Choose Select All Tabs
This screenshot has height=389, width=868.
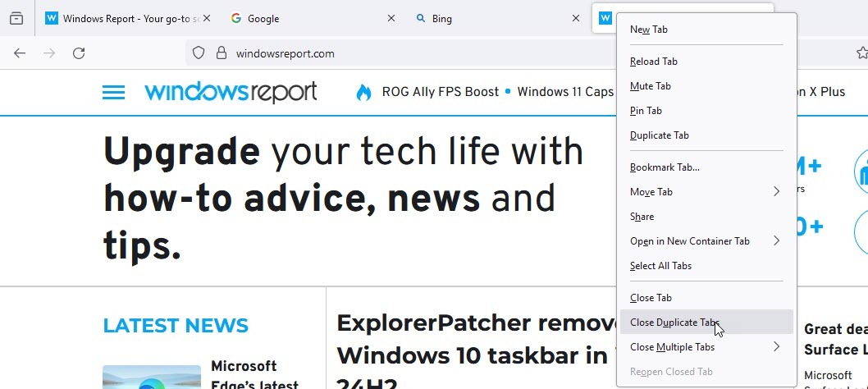tap(706, 266)
